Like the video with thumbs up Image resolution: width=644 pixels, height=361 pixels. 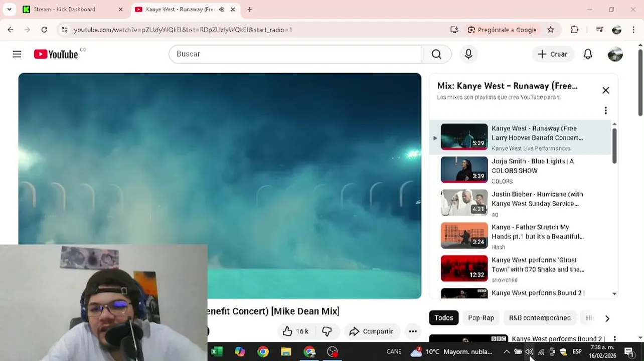[296, 331]
